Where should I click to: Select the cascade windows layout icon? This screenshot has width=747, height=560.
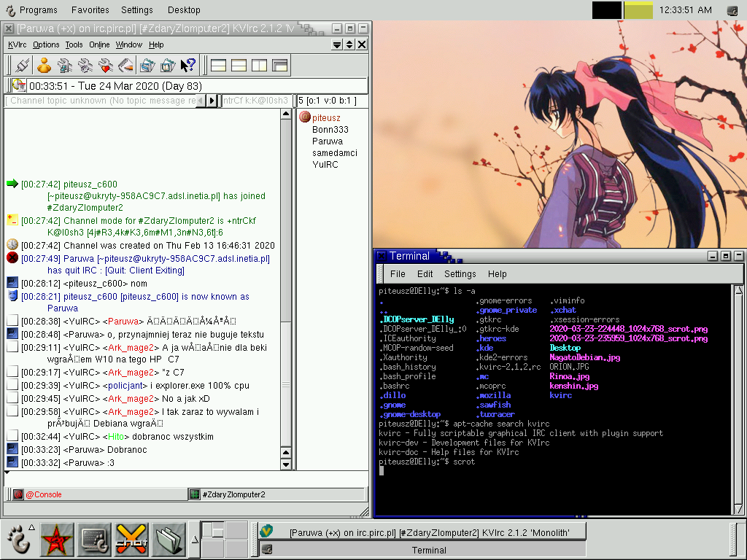[x=280, y=65]
